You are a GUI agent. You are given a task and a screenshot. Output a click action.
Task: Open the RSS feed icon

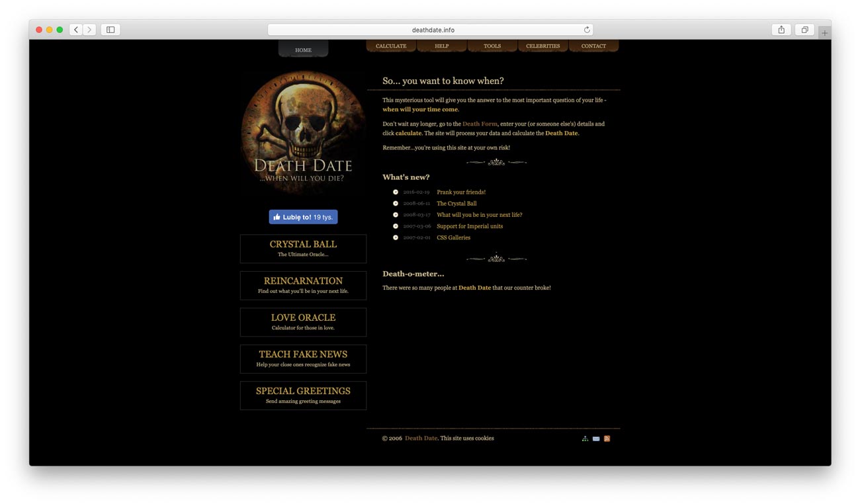[x=607, y=439]
